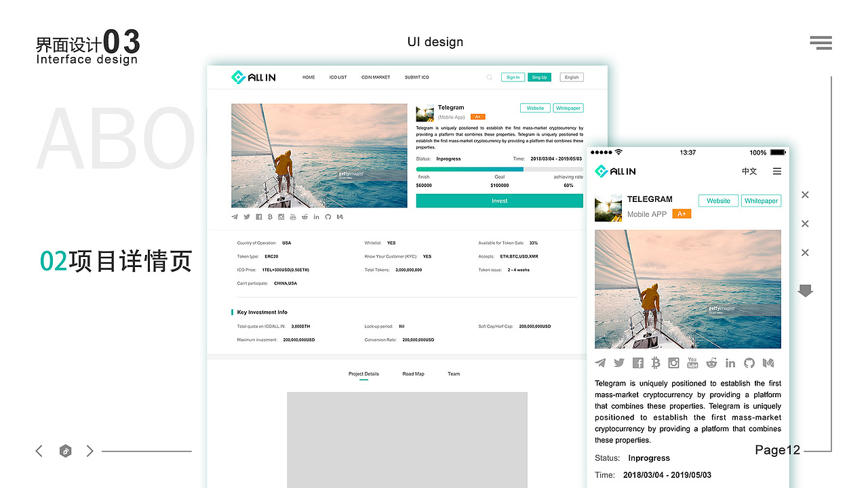Open YouTube link under desktop boat image
Screen dimensions: 868x488
(293, 217)
